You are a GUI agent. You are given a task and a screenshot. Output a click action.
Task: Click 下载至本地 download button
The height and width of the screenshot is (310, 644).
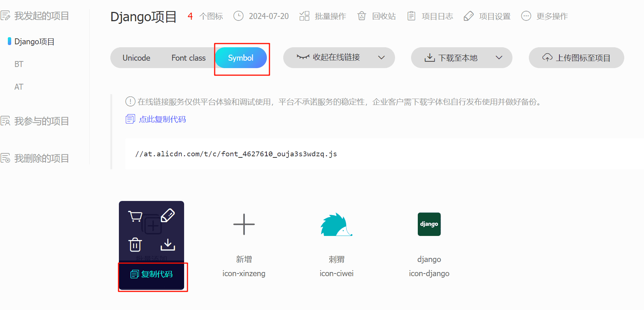451,58
